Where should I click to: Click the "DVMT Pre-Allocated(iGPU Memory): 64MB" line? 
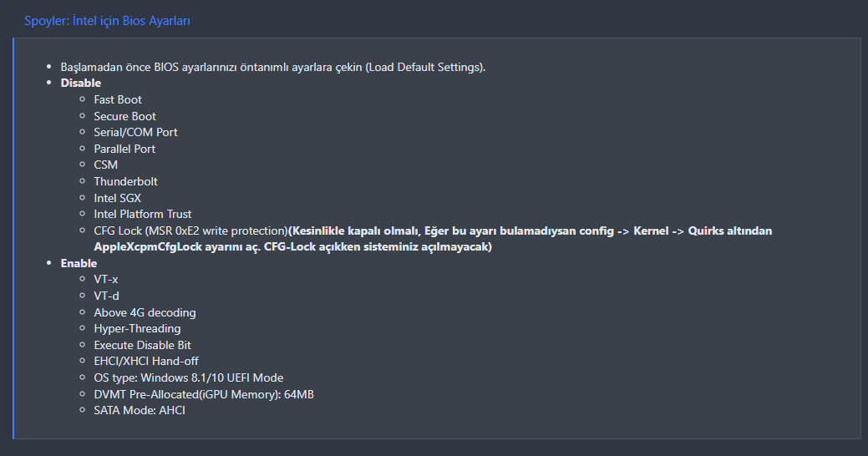[x=203, y=394]
